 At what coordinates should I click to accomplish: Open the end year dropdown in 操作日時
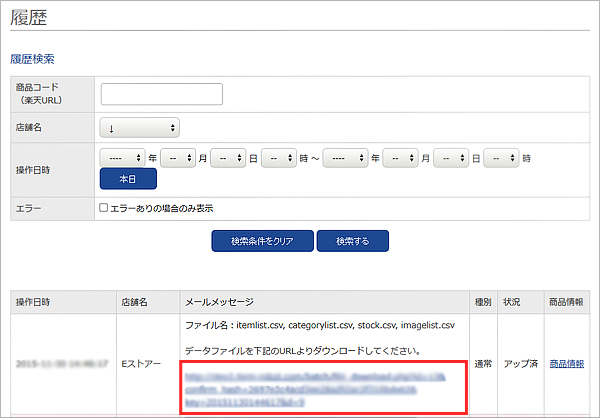pyautogui.click(x=346, y=158)
